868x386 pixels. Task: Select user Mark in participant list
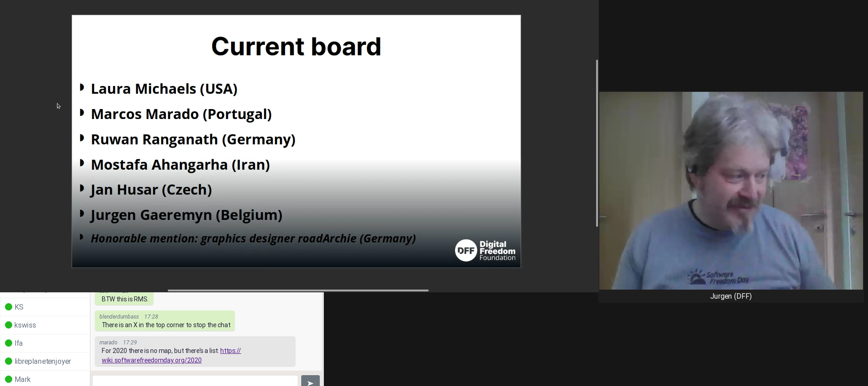coord(45,379)
